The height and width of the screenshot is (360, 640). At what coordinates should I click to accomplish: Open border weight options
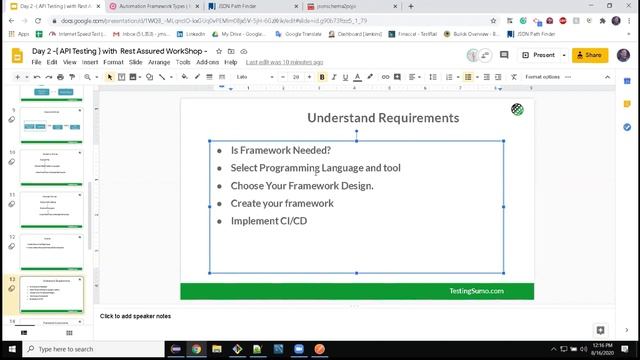coord(209,77)
